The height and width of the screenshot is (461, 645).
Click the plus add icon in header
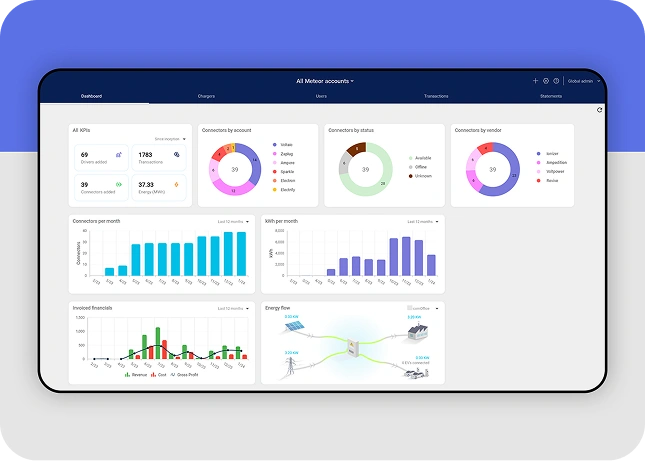pyautogui.click(x=535, y=81)
